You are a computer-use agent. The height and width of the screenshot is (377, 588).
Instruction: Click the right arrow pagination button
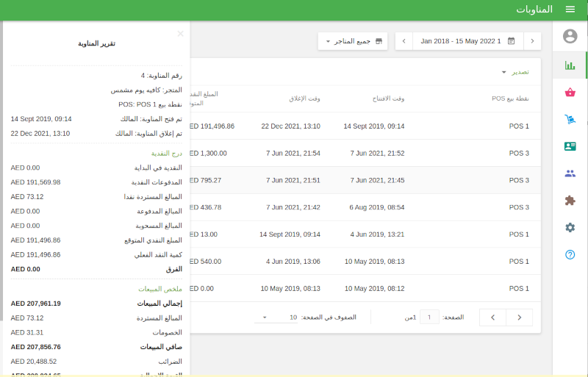coord(520,317)
